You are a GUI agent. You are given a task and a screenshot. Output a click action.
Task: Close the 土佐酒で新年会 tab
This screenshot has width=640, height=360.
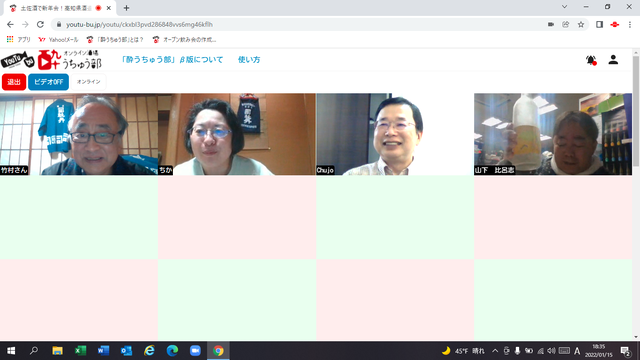click(x=109, y=8)
